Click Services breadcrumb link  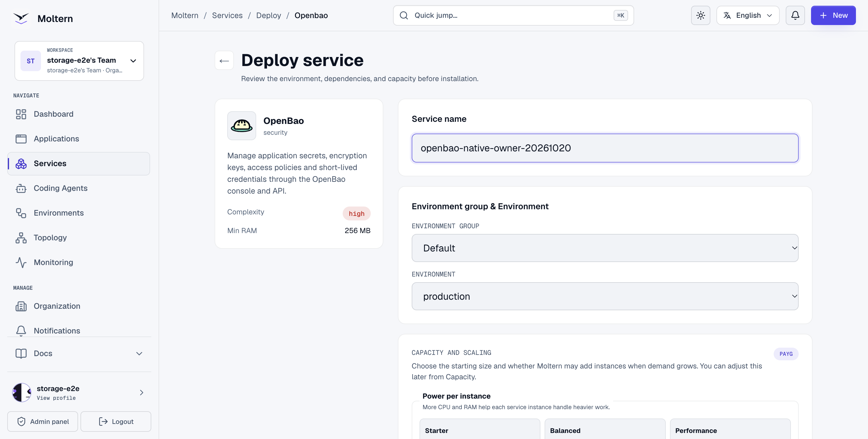(x=227, y=15)
